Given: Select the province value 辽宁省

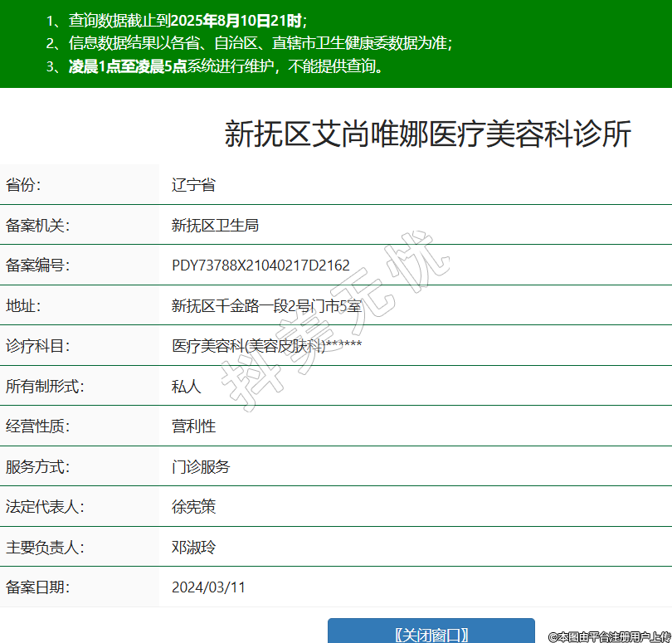Looking at the screenshot, I should 193,185.
